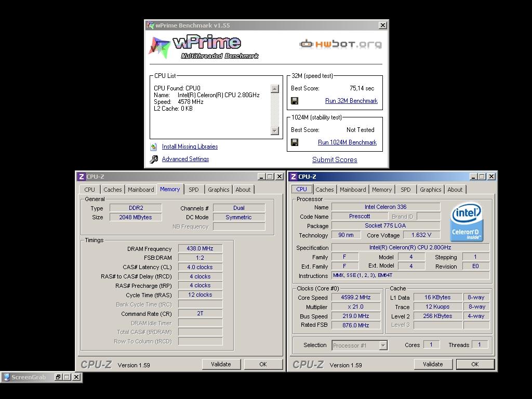
Task: Click the Core Speed 4599.2 MHz field
Action: pos(355,297)
